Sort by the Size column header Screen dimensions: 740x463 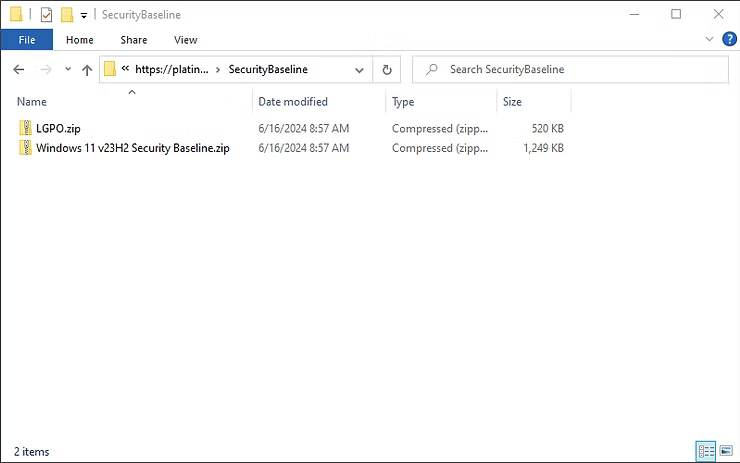[x=512, y=102]
